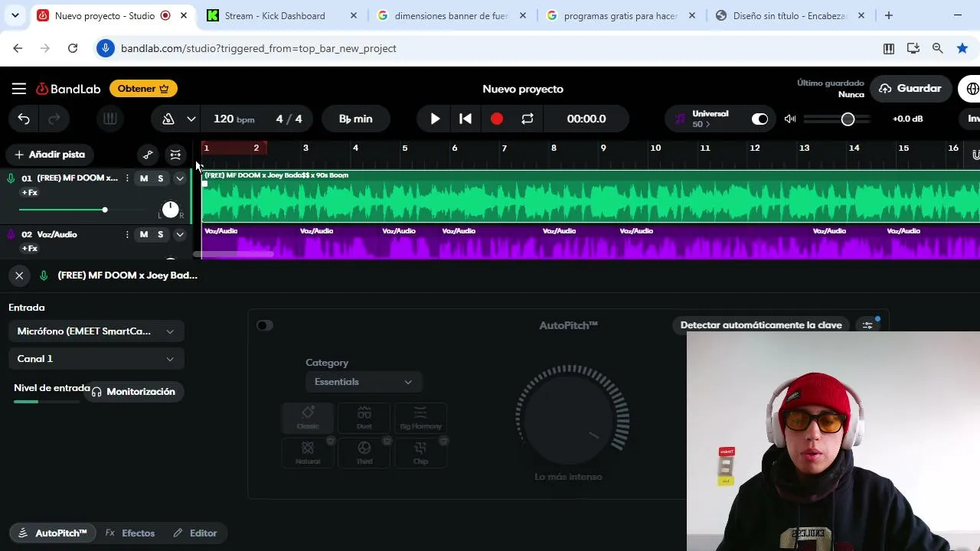Viewport: 980px width, 551px height.
Task: Switch to the Efectos tab
Action: pos(130,533)
